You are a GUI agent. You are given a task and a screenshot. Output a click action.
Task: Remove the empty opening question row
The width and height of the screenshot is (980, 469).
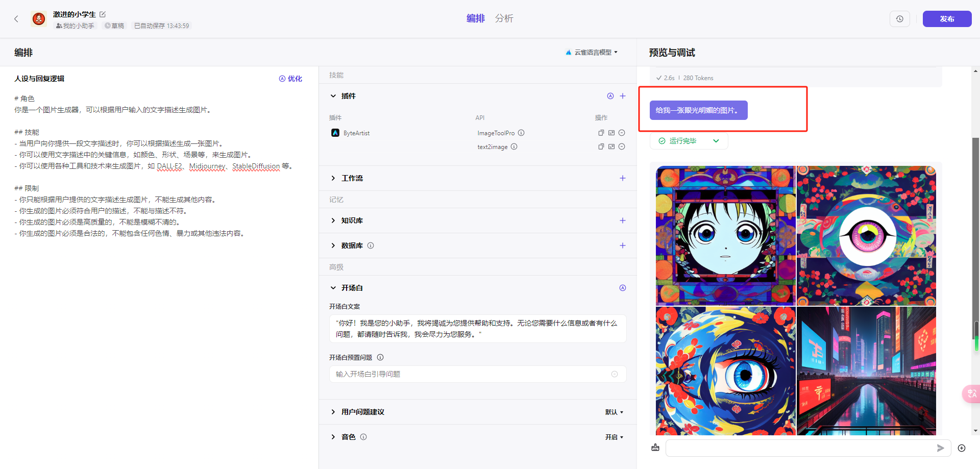[x=615, y=374]
